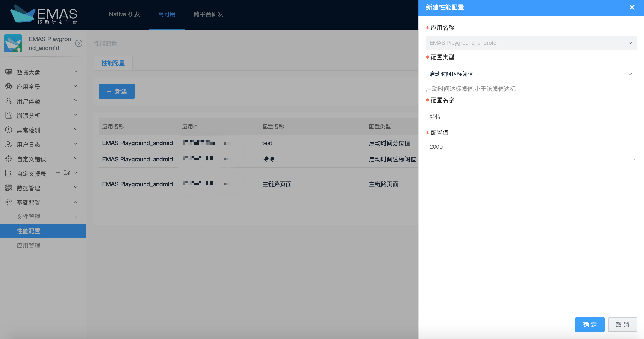Click the 启动时间达标阈值 table cell
Viewport: 644px width, 339px height.
392,159
